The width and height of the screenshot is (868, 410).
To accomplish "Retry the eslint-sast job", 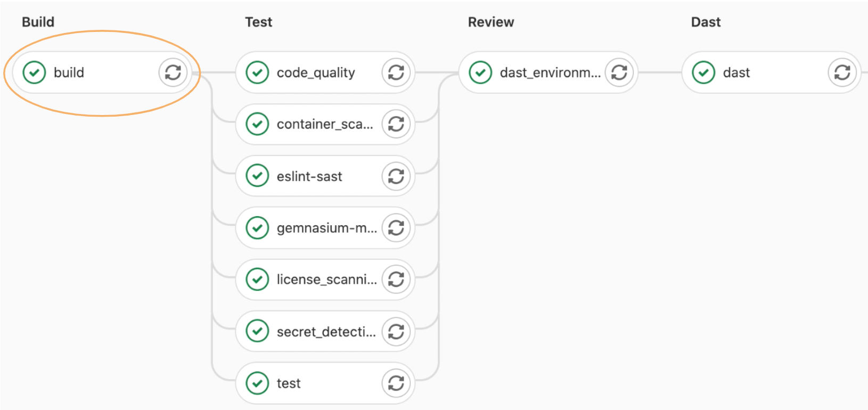I will pos(396,176).
